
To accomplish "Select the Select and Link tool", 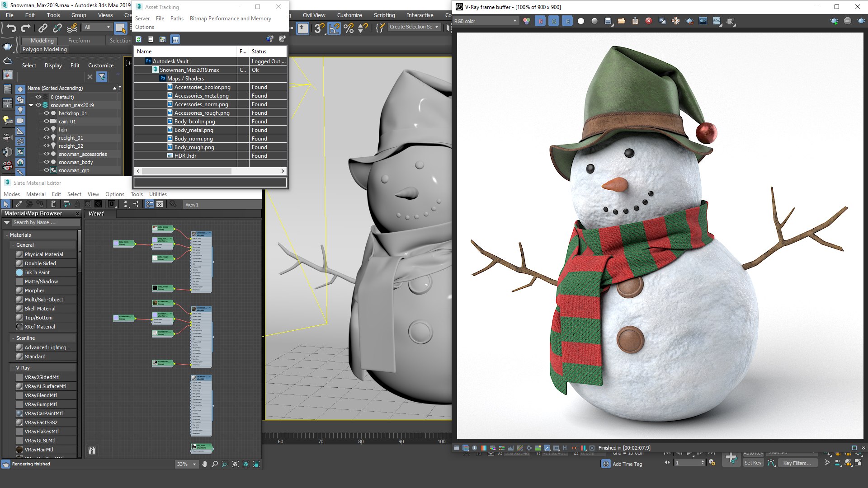I will 43,28.
